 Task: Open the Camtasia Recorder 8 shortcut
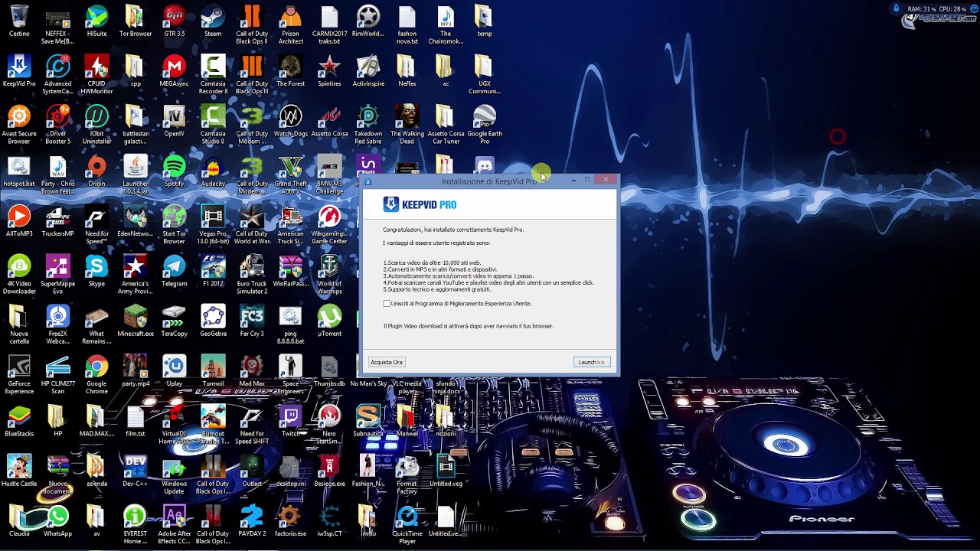[x=213, y=67]
